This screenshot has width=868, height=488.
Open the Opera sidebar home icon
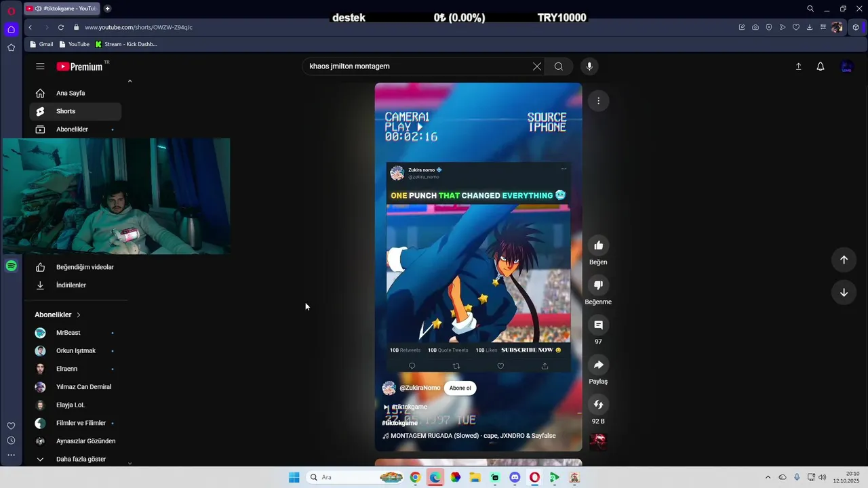click(11, 29)
